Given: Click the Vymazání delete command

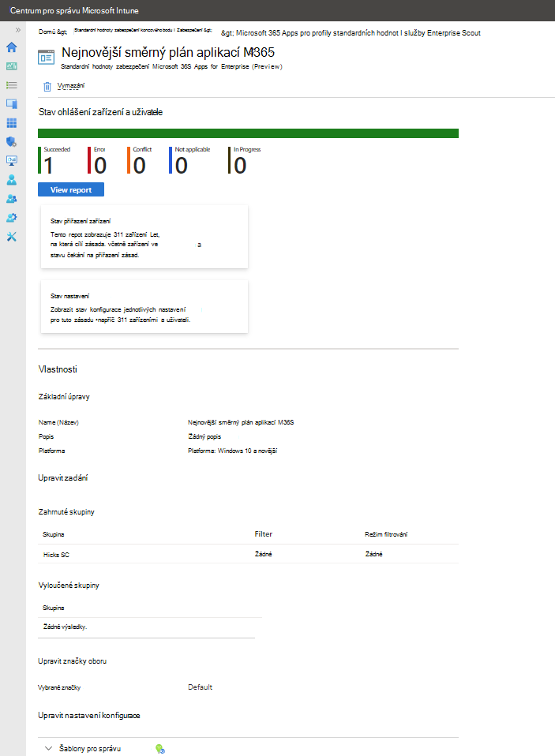Looking at the screenshot, I should tap(71, 86).
